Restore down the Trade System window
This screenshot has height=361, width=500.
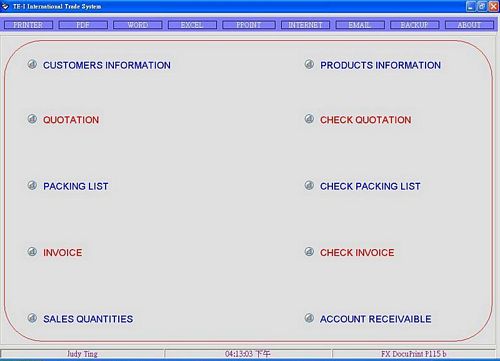482,6
